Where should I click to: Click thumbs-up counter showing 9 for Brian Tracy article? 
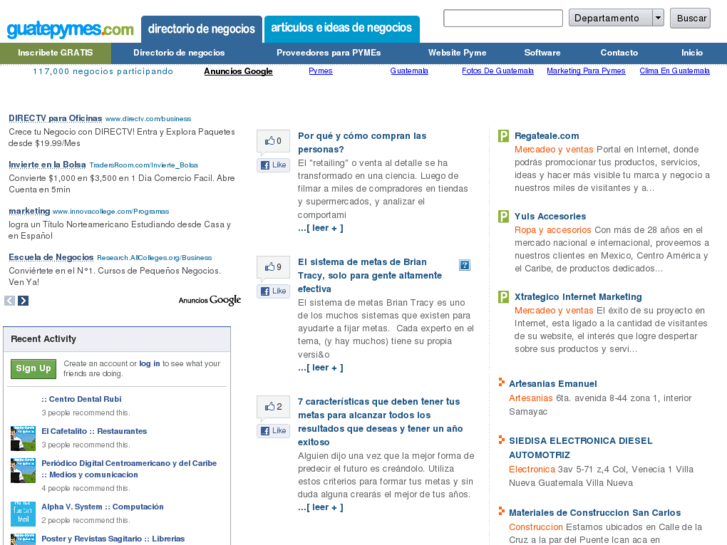(273, 267)
